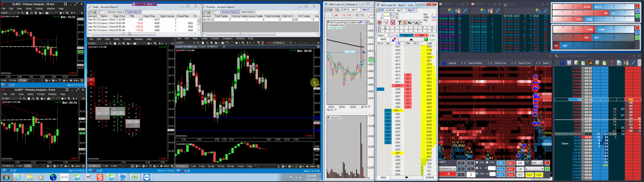The image size is (644, 182).
Task: Click the yellow FLAT button
Action: pyautogui.click(x=529, y=175)
